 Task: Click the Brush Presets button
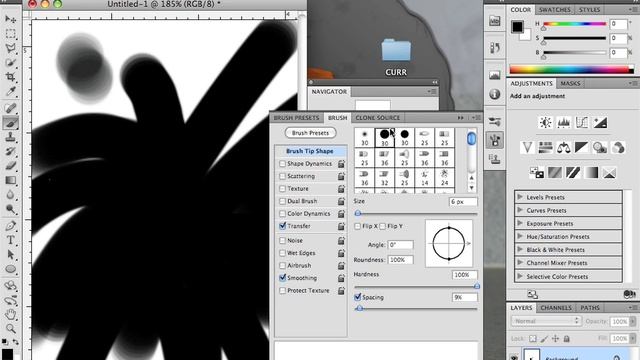click(x=310, y=133)
